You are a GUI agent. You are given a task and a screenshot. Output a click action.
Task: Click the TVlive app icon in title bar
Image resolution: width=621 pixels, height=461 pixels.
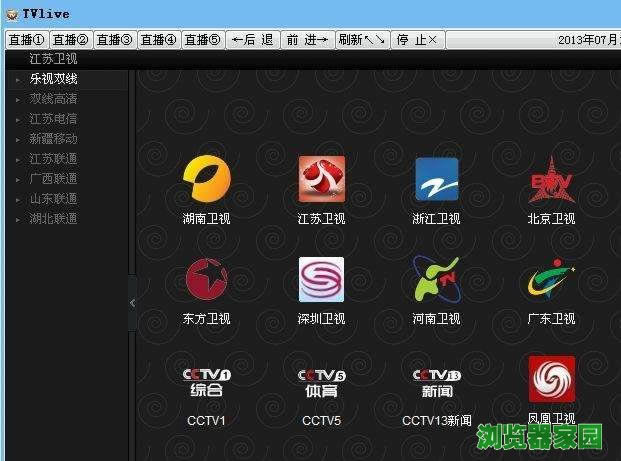point(12,14)
